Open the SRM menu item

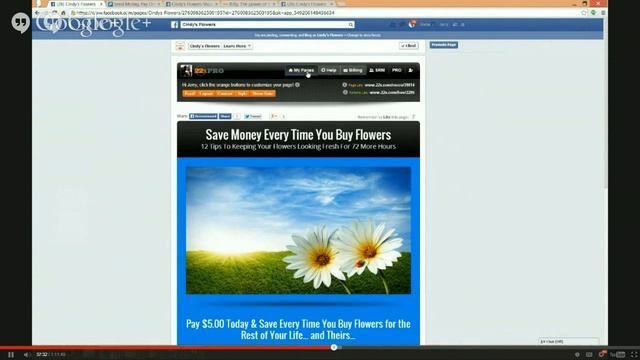click(x=377, y=70)
